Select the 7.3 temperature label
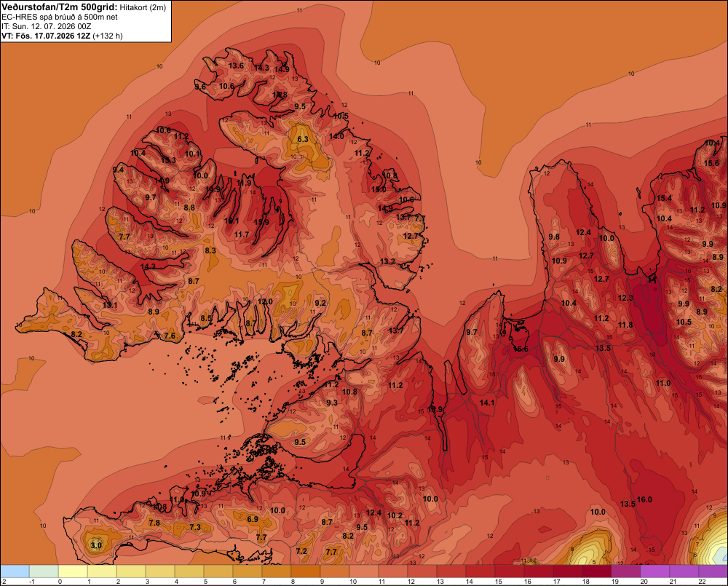This screenshot has height=586, width=728. tap(195, 527)
